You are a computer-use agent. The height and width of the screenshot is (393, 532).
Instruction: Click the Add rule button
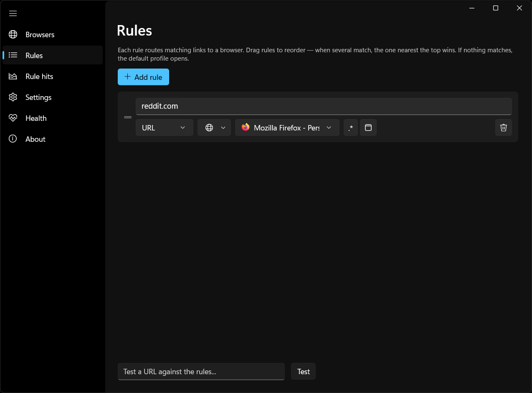[x=143, y=77]
